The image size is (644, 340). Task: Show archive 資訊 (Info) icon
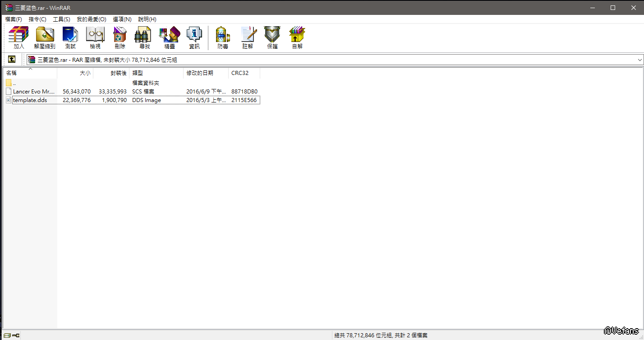[x=194, y=37]
